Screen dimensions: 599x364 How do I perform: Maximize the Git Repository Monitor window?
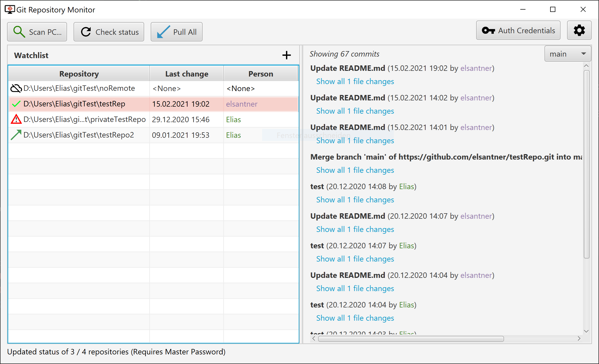pyautogui.click(x=553, y=10)
